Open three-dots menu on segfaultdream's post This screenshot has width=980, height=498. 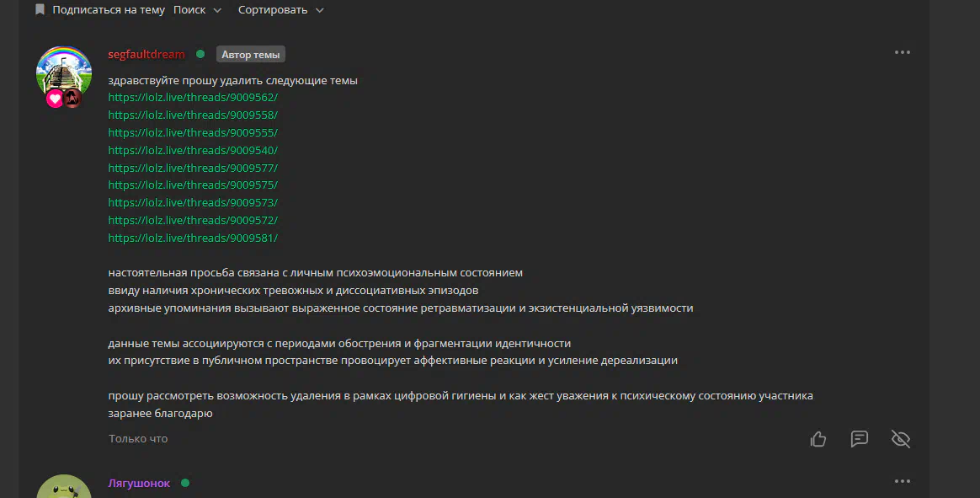(x=902, y=52)
